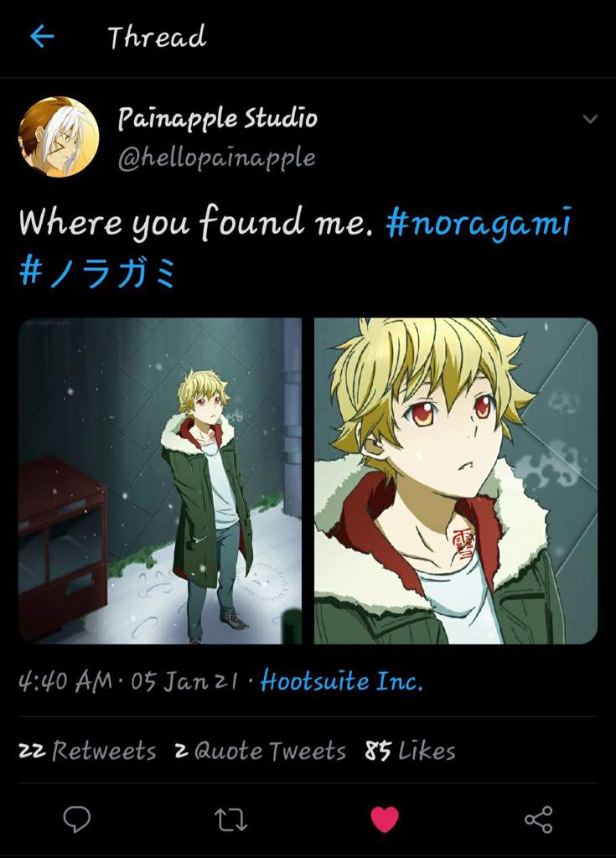Screen dimensions: 616x858
Task: Select the 4:40 AM tweet timestamp
Action: coord(65,682)
